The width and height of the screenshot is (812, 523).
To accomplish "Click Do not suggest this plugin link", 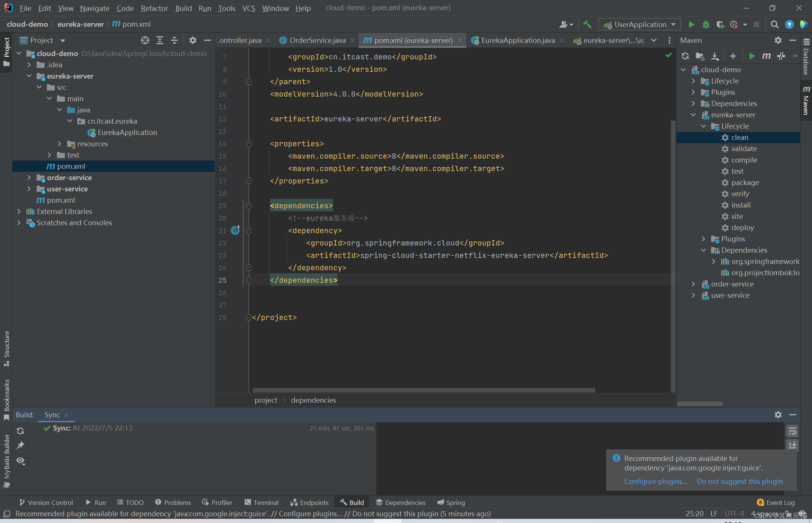I will click(x=739, y=481).
